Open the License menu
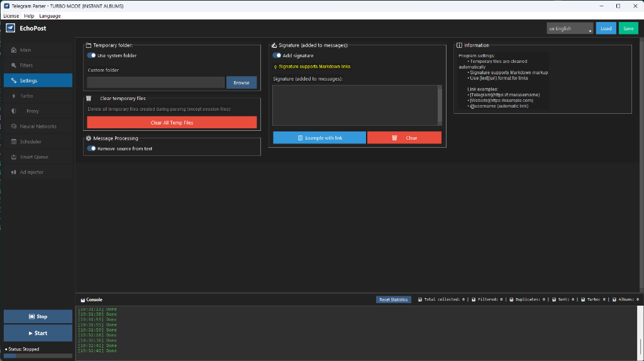Image resolution: width=644 pixels, height=361 pixels. point(11,16)
